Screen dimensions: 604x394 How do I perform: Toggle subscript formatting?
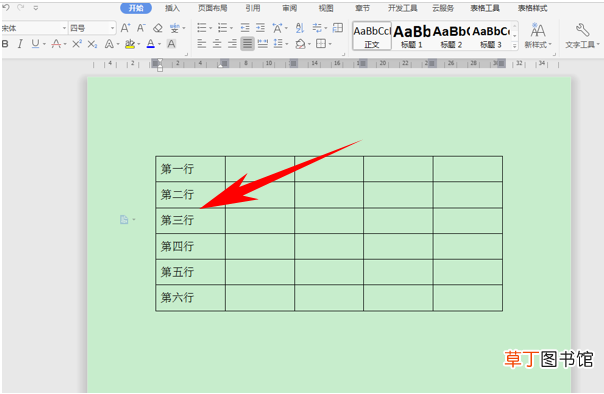[x=92, y=44]
